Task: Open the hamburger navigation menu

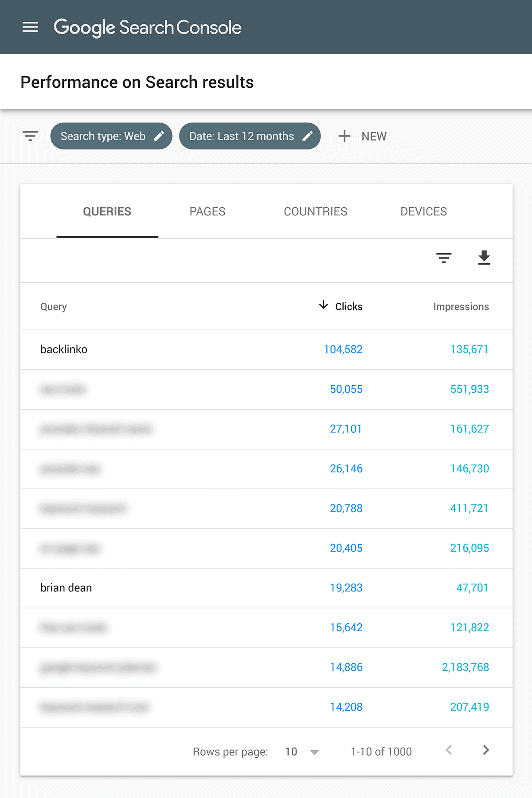Action: 30,27
